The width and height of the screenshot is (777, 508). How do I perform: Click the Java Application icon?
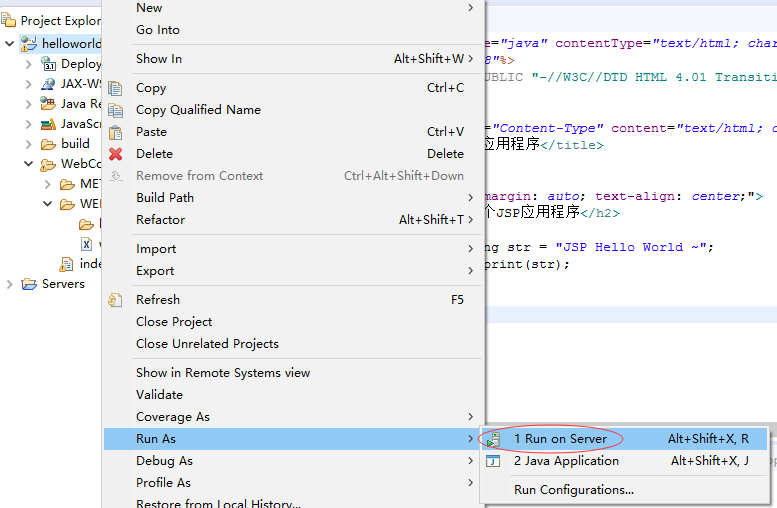tap(493, 461)
